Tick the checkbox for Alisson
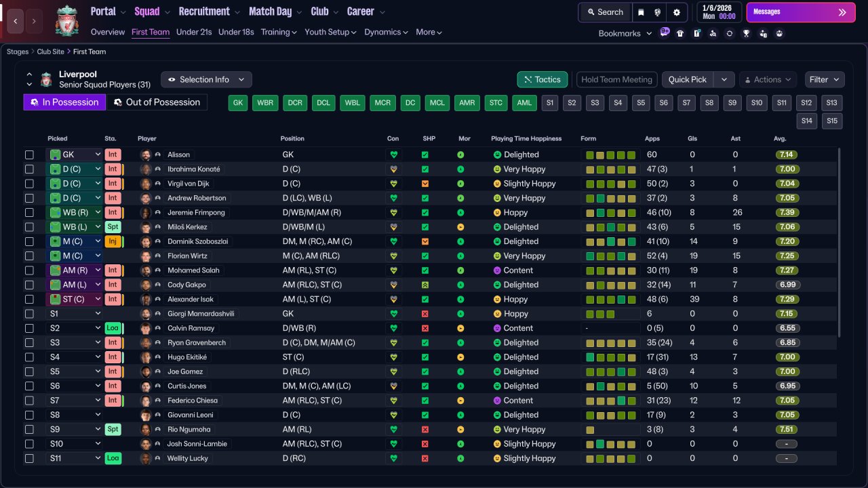This screenshot has width=868, height=488. tap(29, 155)
